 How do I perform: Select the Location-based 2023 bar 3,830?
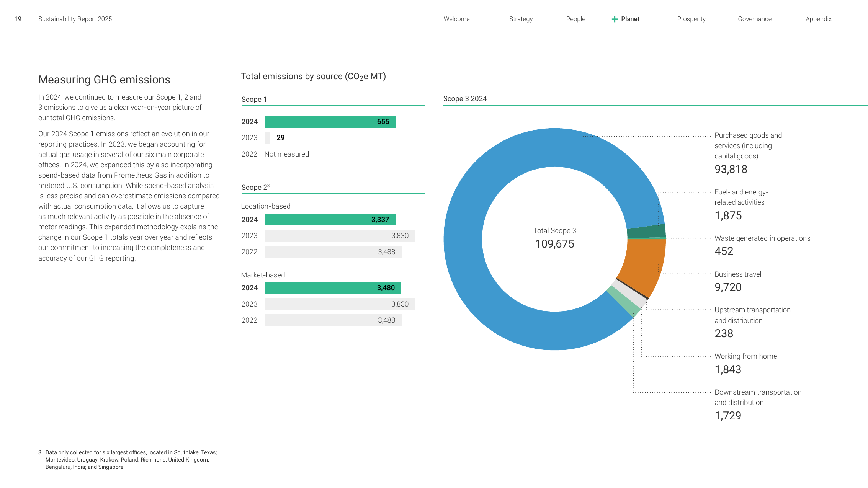[340, 236]
